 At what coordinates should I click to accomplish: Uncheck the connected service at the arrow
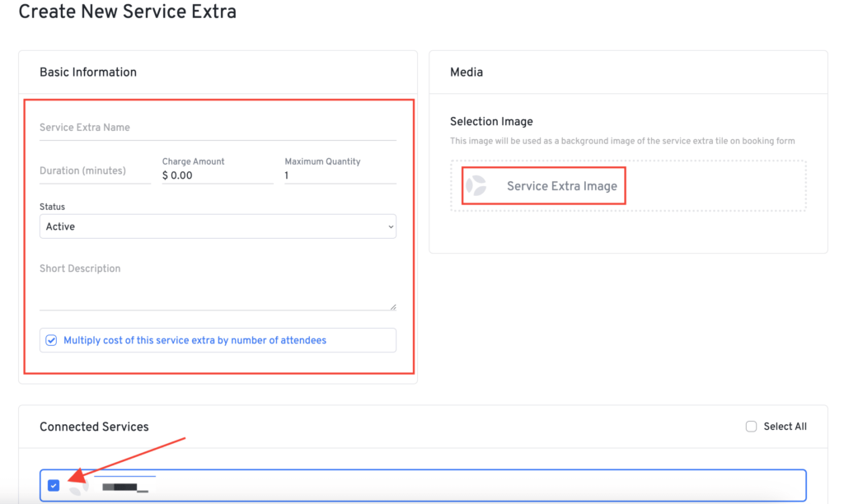pyautogui.click(x=54, y=485)
